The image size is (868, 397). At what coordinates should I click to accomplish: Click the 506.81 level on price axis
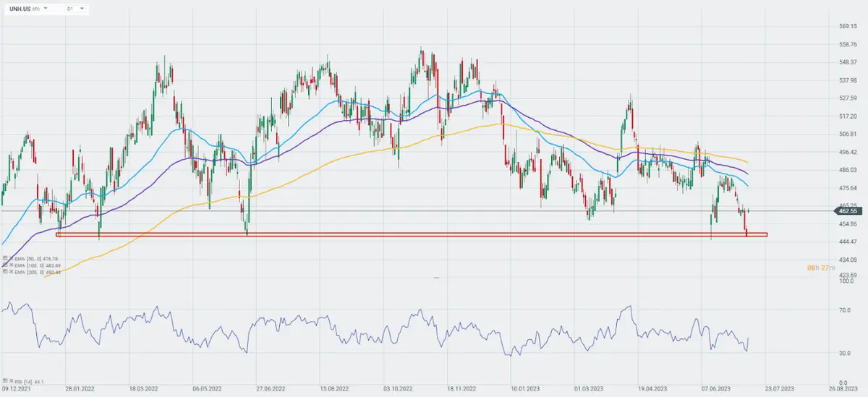pyautogui.click(x=848, y=135)
